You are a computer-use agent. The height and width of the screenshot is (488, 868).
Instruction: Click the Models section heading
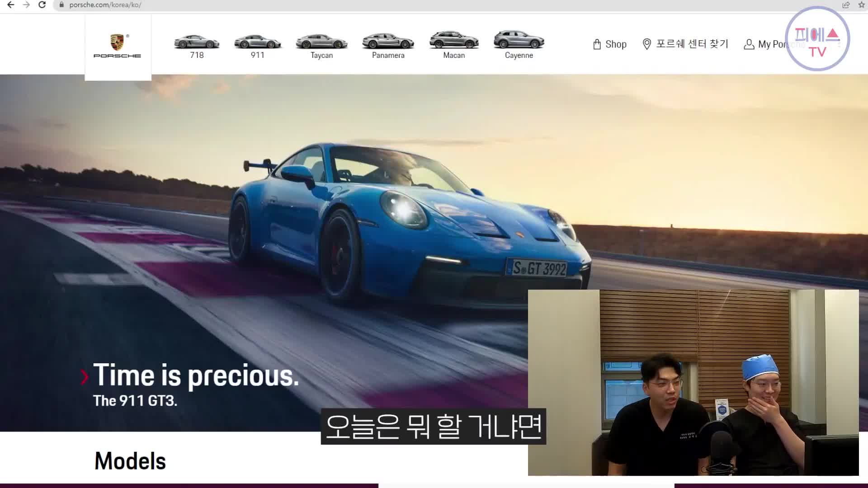tap(130, 461)
